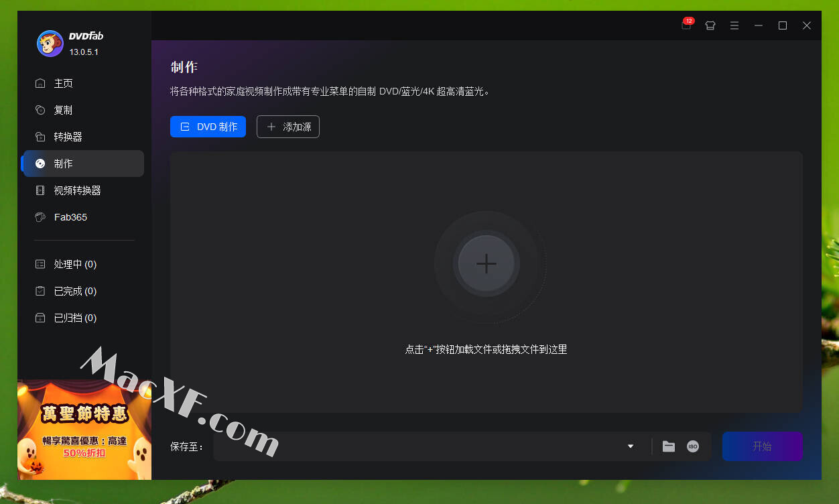
Task: Click the 添加源 button
Action: tap(288, 127)
